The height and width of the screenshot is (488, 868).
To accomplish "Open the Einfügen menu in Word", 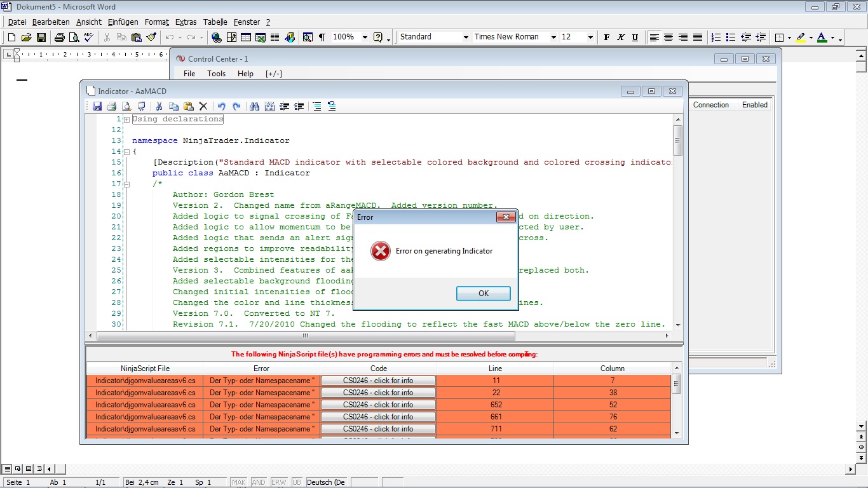I will tap(123, 22).
